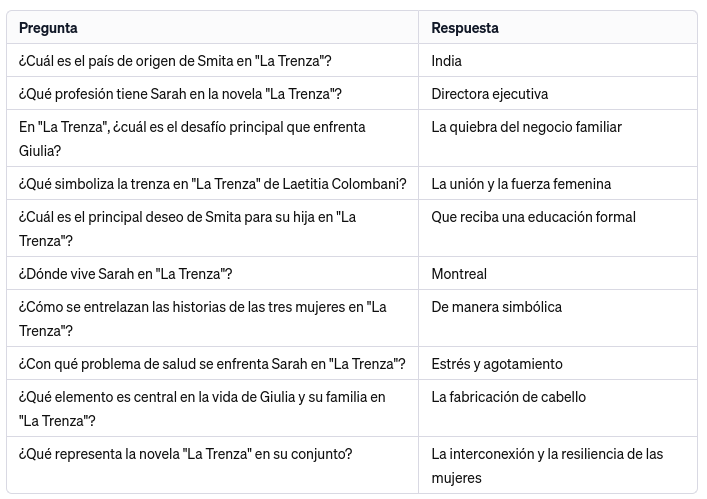Click the "Pregunta" column header
This screenshot has height=499, width=707.
click(48, 28)
